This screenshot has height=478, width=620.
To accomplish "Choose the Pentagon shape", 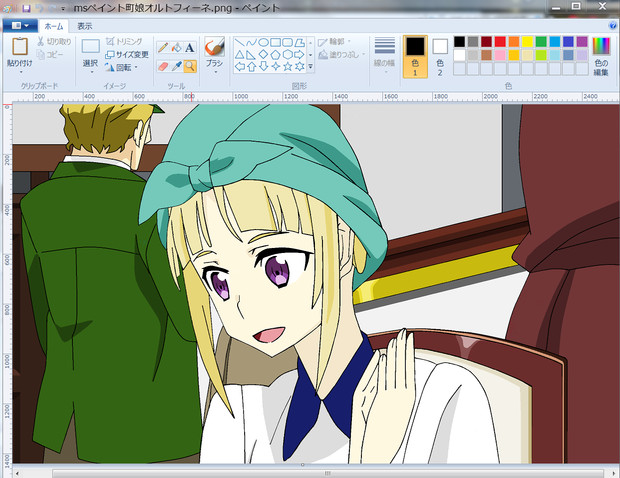I will 276,55.
